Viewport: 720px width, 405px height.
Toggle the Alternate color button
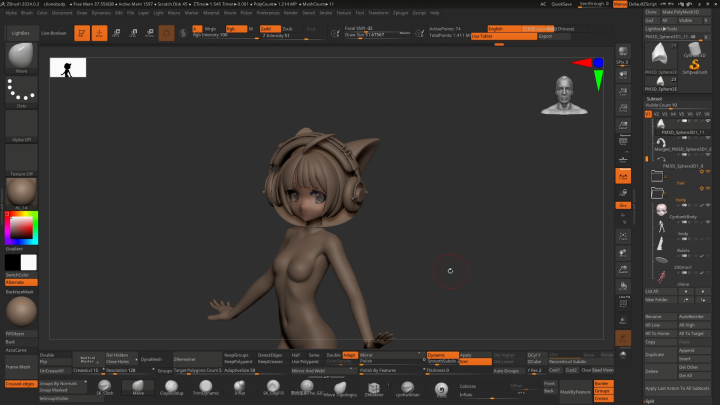click(20, 282)
